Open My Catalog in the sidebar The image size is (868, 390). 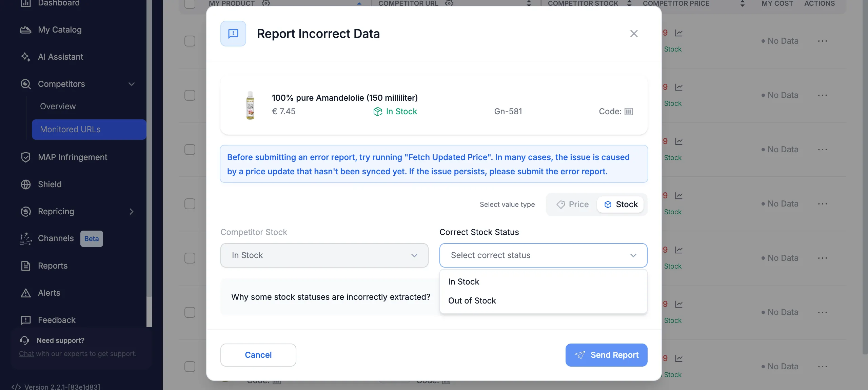tap(60, 30)
